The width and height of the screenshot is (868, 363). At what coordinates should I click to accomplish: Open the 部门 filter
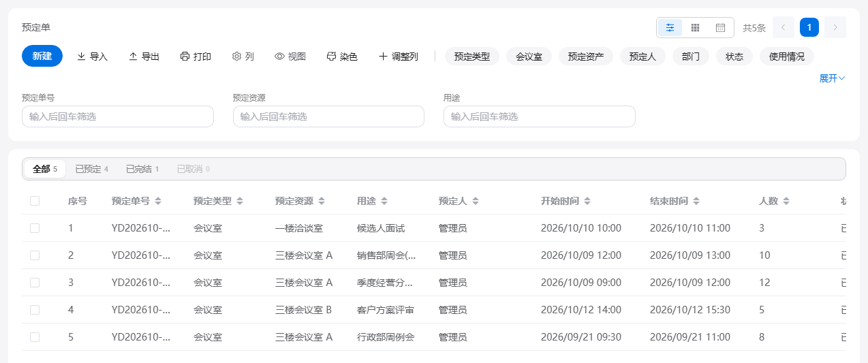pos(691,57)
